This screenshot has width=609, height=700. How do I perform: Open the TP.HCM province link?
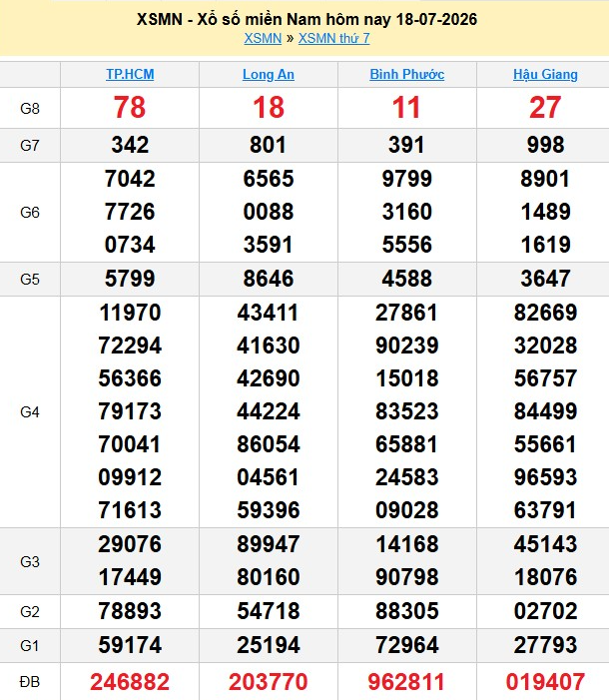[130, 74]
